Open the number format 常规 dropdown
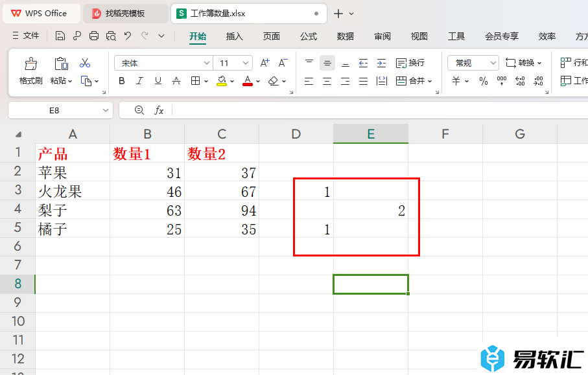 [x=493, y=63]
